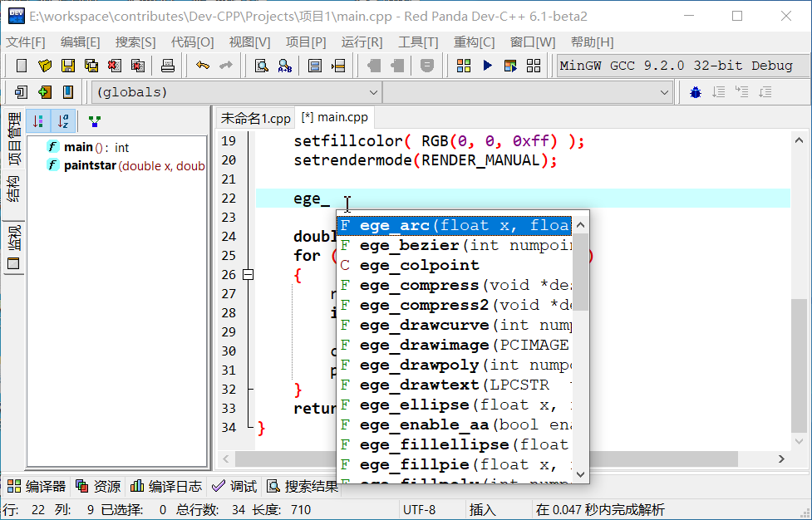Click the Compile icon with colored squares
This screenshot has height=520, width=812.
coord(464,66)
